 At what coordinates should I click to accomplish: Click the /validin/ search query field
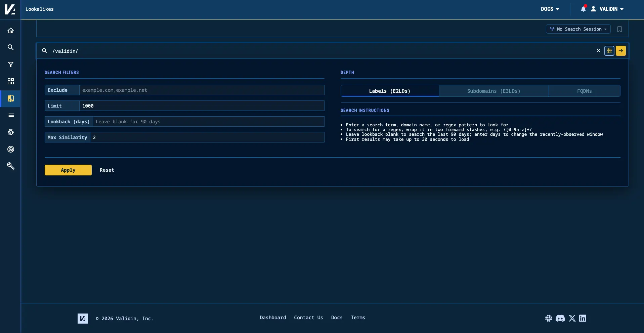tap(322, 51)
